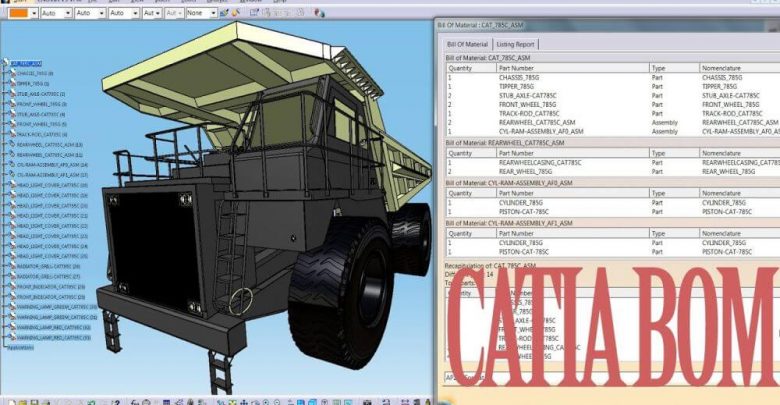Click the part icon beside TIPPER_785G in tree
This screenshot has width=780, height=405.
pyautogui.click(x=13, y=84)
